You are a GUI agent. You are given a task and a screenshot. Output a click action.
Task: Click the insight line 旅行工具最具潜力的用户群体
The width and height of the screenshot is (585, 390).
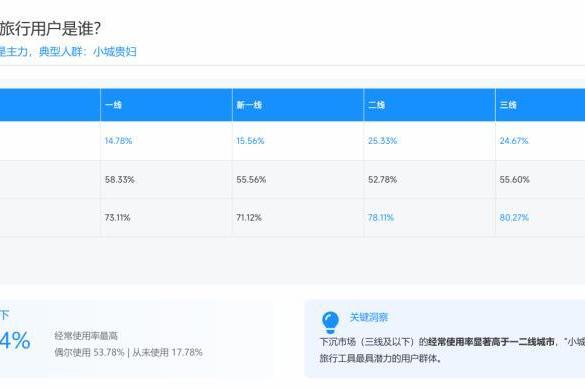(381, 359)
